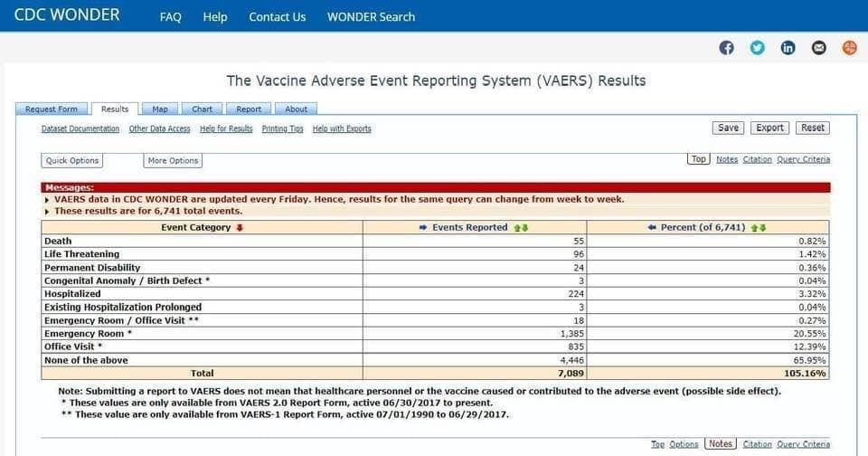868x456 pixels.
Task: Click red sort arrow beside Event Category
Action: pos(240,228)
